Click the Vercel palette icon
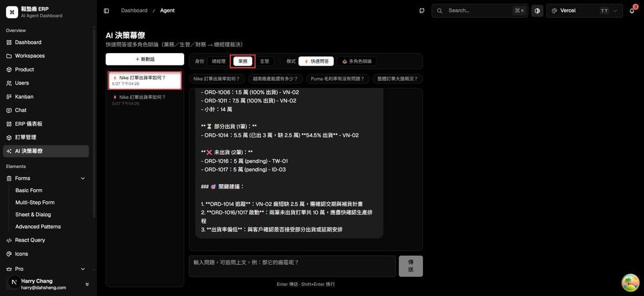Screen dimensions: 644x296 (554, 11)
